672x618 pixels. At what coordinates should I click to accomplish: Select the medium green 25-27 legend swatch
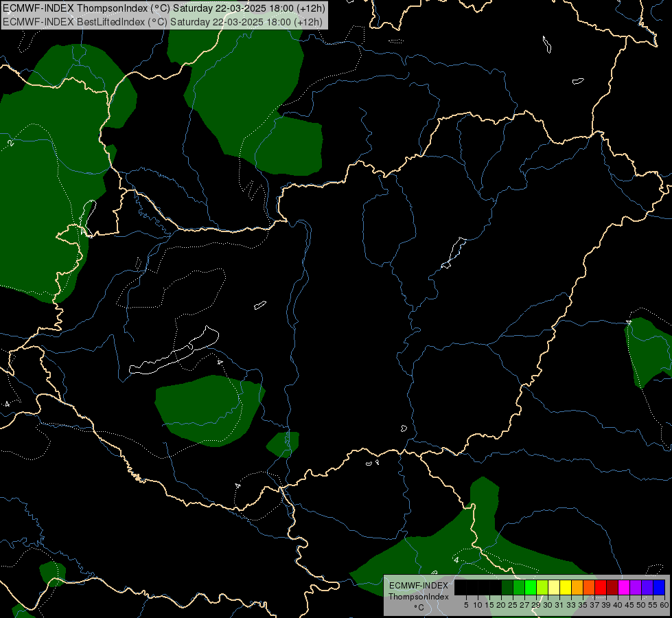click(x=519, y=587)
